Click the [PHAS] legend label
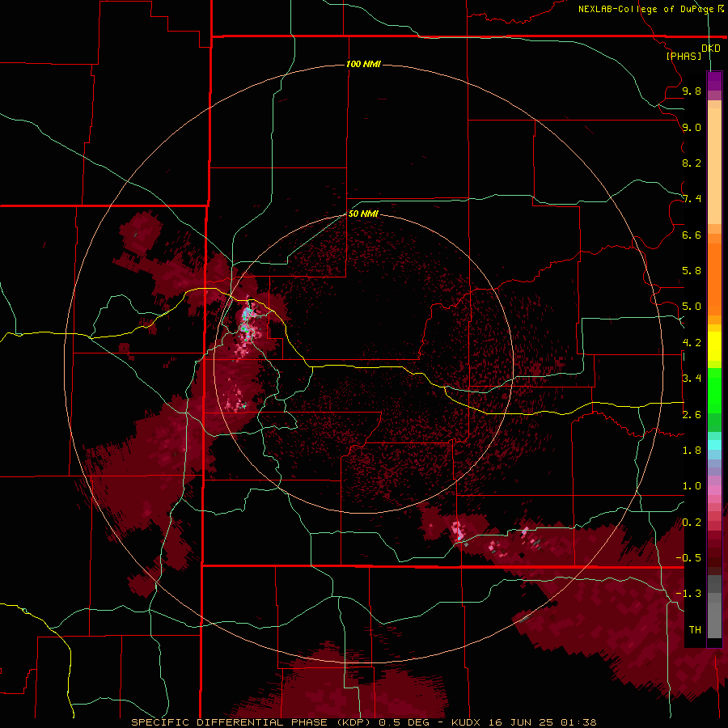The width and height of the screenshot is (728, 728). click(x=684, y=56)
